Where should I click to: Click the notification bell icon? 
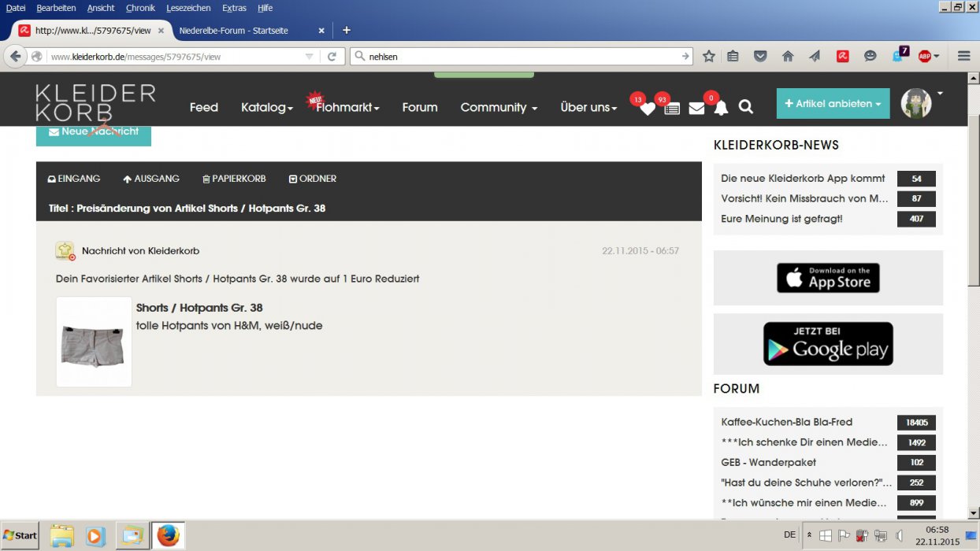click(x=721, y=109)
